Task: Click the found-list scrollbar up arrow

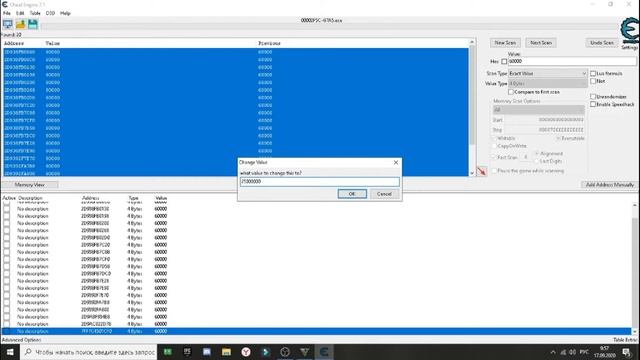Action: [x=472, y=42]
